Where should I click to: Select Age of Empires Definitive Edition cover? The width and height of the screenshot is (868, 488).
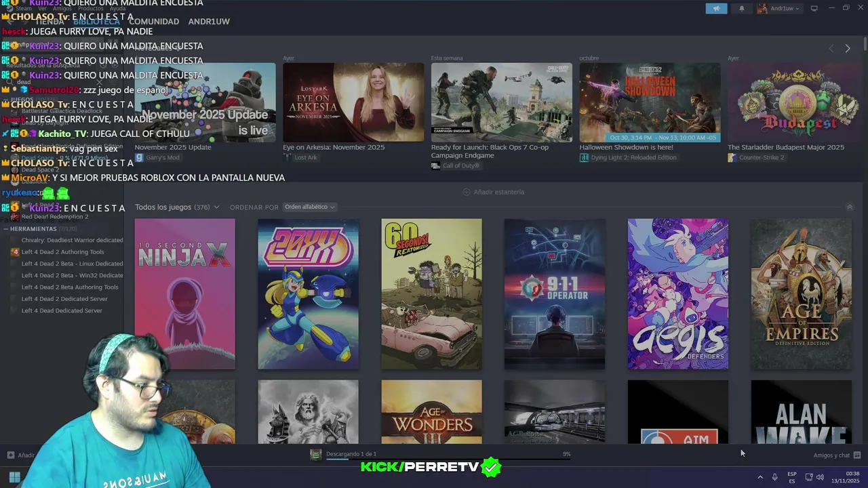tap(802, 294)
